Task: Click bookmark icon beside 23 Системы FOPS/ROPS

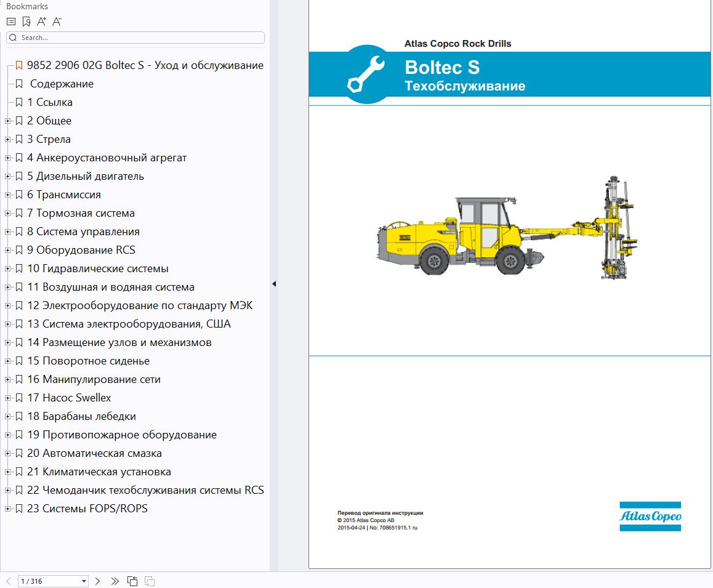Action: pos(19,509)
